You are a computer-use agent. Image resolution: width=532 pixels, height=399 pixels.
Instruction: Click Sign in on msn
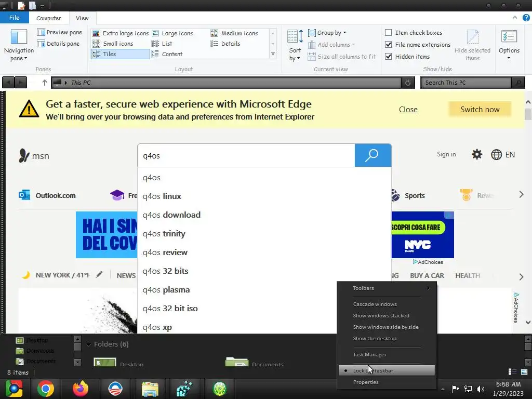coord(446,154)
